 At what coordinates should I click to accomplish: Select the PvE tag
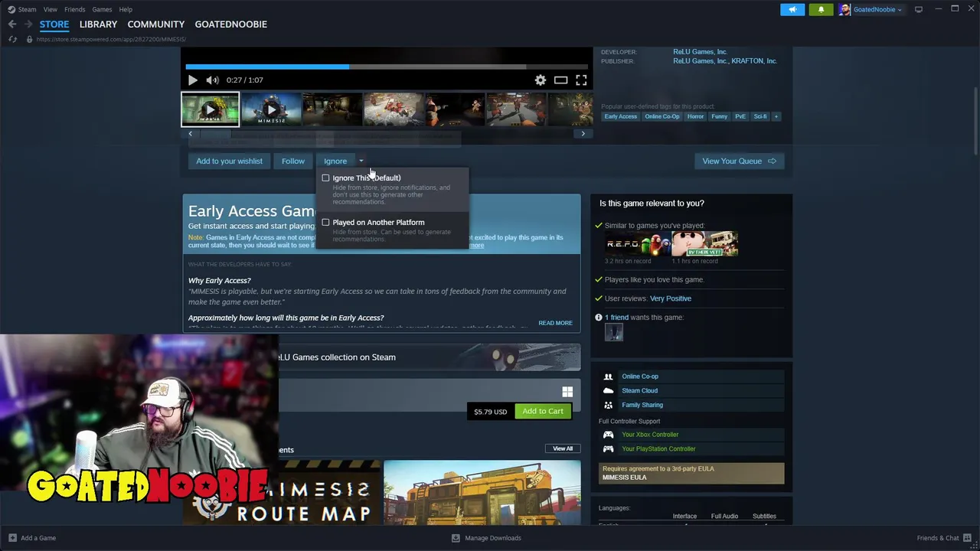740,116
